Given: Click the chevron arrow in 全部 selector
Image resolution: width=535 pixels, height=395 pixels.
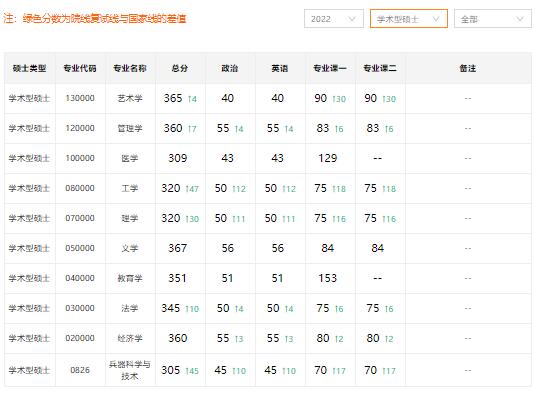Looking at the screenshot, I should click(x=520, y=19).
